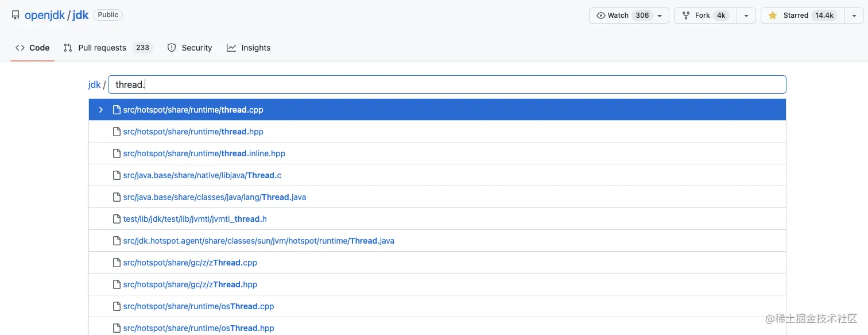Open the openjdk owner link
Viewport: 868px width, 335px height.
coord(45,16)
